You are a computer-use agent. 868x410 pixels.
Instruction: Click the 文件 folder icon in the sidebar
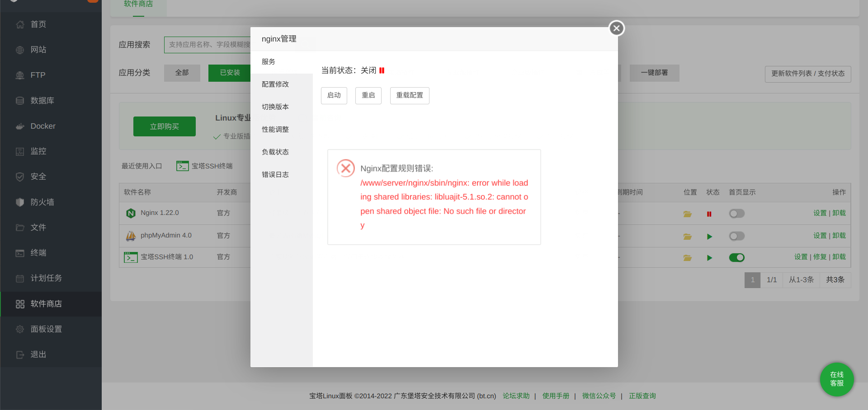coord(20,228)
